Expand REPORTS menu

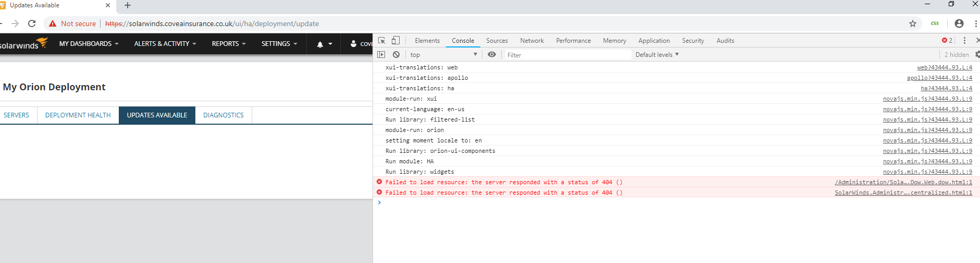[229, 44]
